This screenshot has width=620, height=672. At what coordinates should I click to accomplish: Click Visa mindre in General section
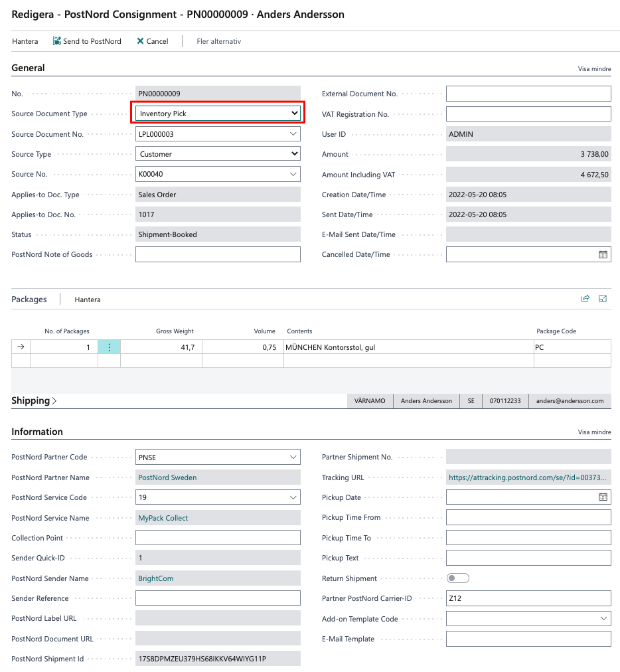point(594,68)
